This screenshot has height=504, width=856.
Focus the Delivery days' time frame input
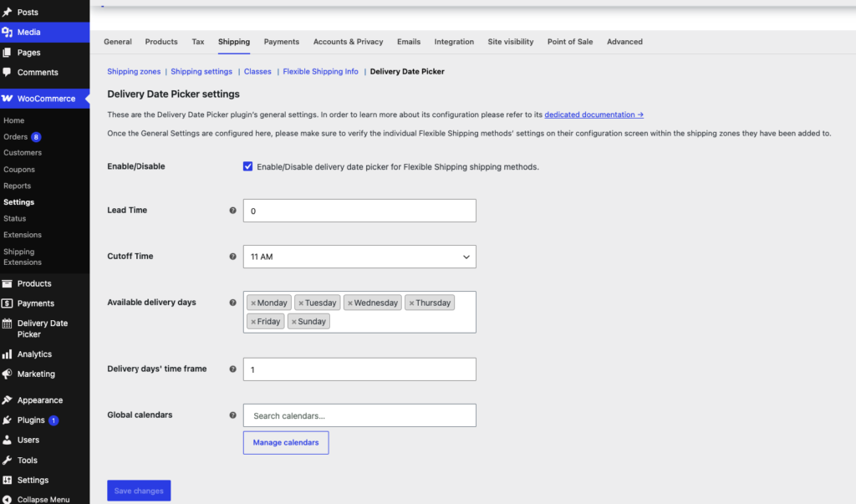359,369
